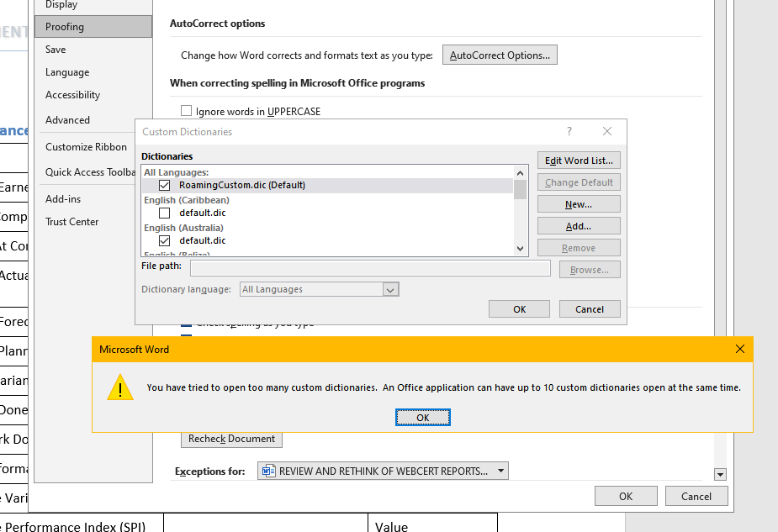
Task: Click the dictionaries list scrollbar thumb
Action: coord(520,189)
